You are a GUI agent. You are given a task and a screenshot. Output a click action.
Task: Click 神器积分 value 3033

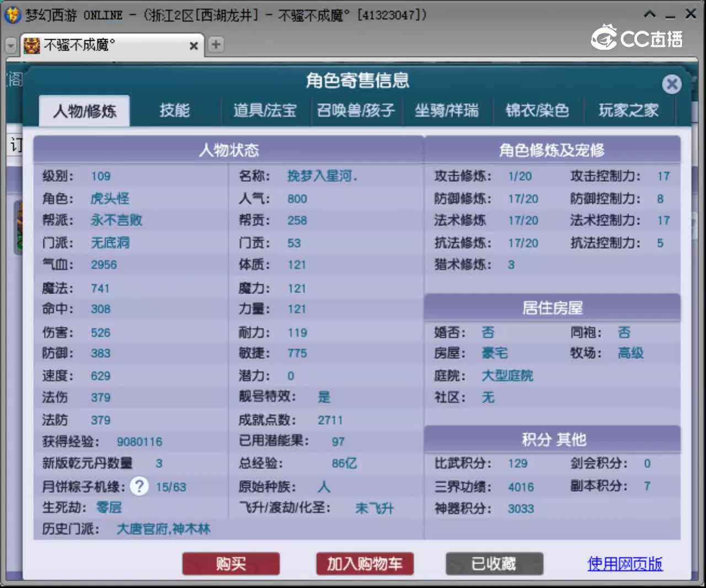click(521, 509)
